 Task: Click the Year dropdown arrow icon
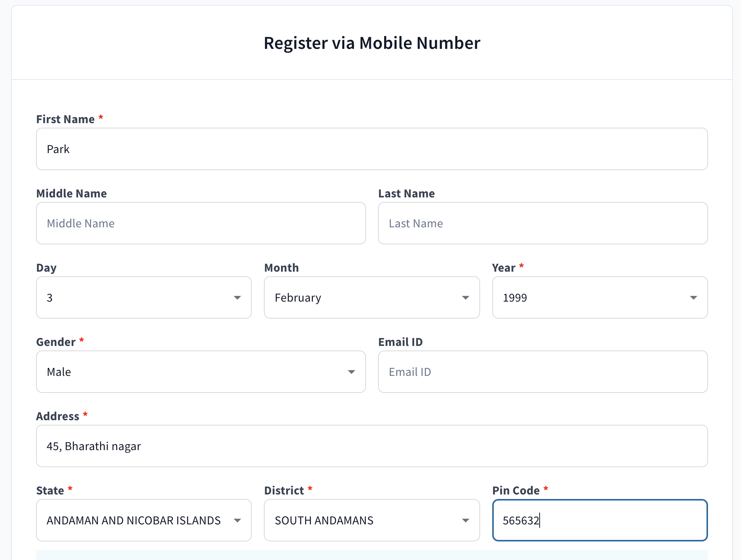[x=693, y=298]
